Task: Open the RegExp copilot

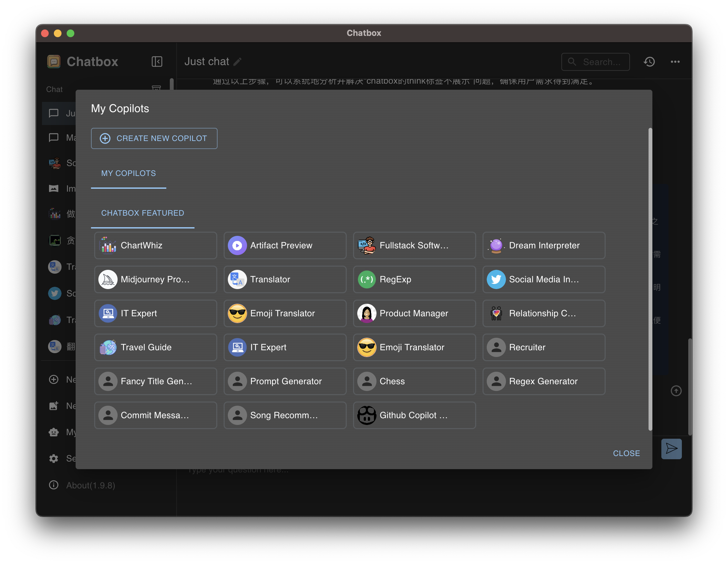Action: (x=414, y=279)
